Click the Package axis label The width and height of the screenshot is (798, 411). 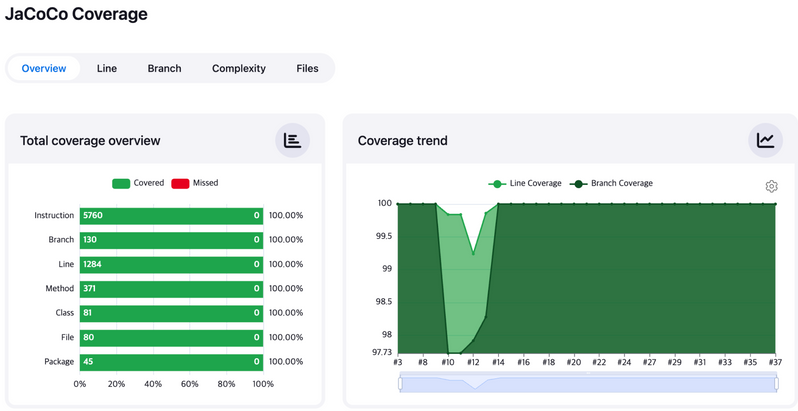pos(59,362)
